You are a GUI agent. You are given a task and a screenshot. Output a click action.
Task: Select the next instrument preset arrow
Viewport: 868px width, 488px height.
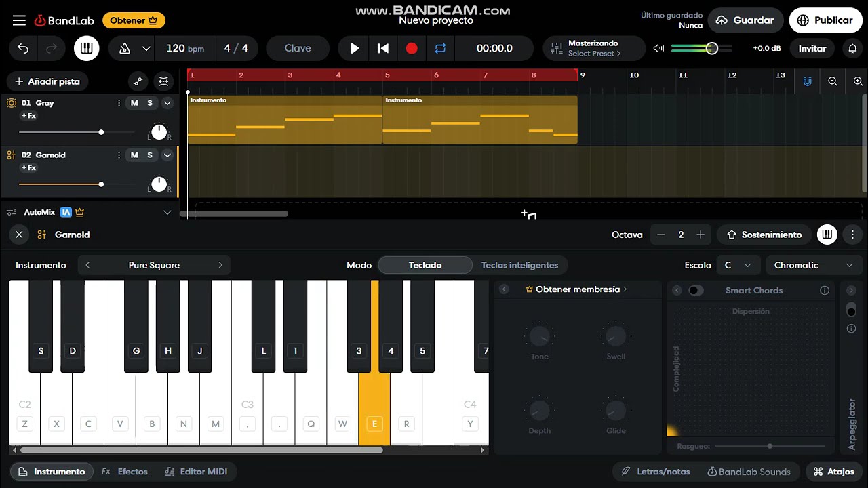click(x=220, y=265)
